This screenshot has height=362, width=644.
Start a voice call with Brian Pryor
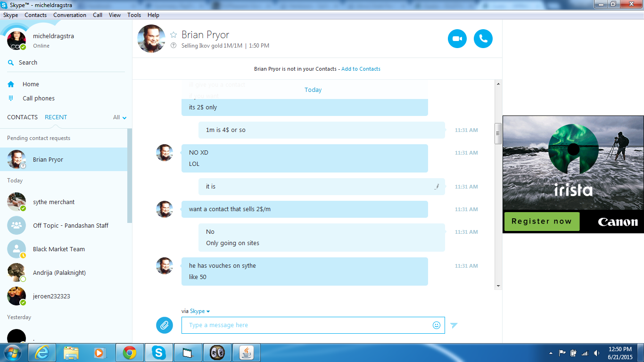point(483,39)
